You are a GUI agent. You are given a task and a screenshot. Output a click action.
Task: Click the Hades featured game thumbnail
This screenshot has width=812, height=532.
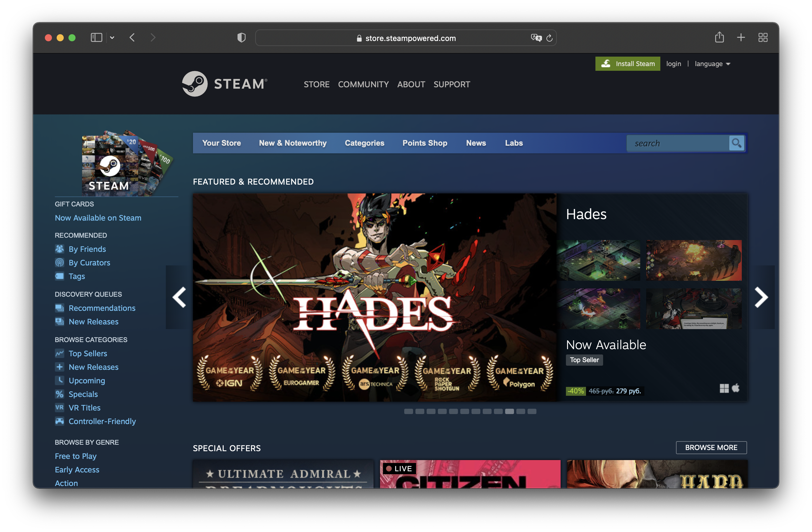click(x=375, y=296)
